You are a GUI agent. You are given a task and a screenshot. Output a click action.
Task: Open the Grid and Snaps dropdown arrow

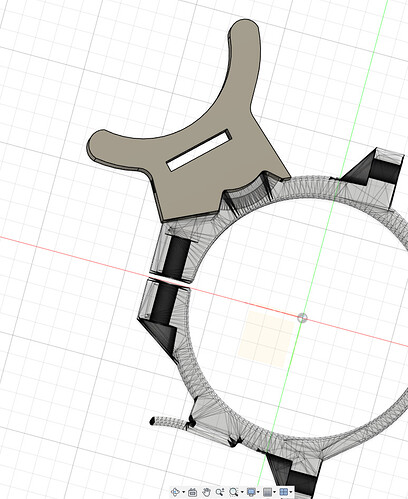click(275, 492)
